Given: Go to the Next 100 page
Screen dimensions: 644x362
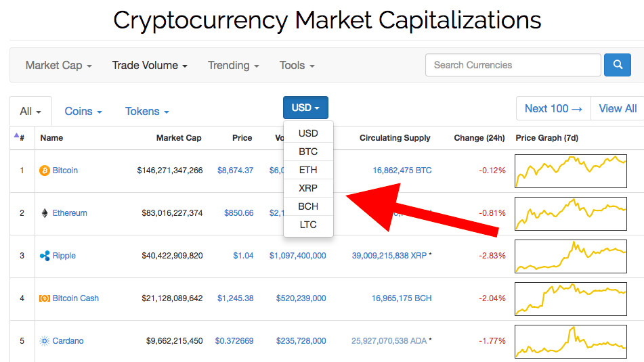Looking at the screenshot, I should click(x=553, y=108).
